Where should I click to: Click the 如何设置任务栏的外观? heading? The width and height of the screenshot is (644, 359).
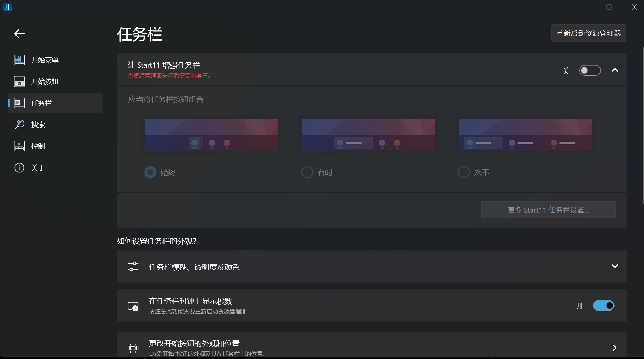(x=157, y=241)
